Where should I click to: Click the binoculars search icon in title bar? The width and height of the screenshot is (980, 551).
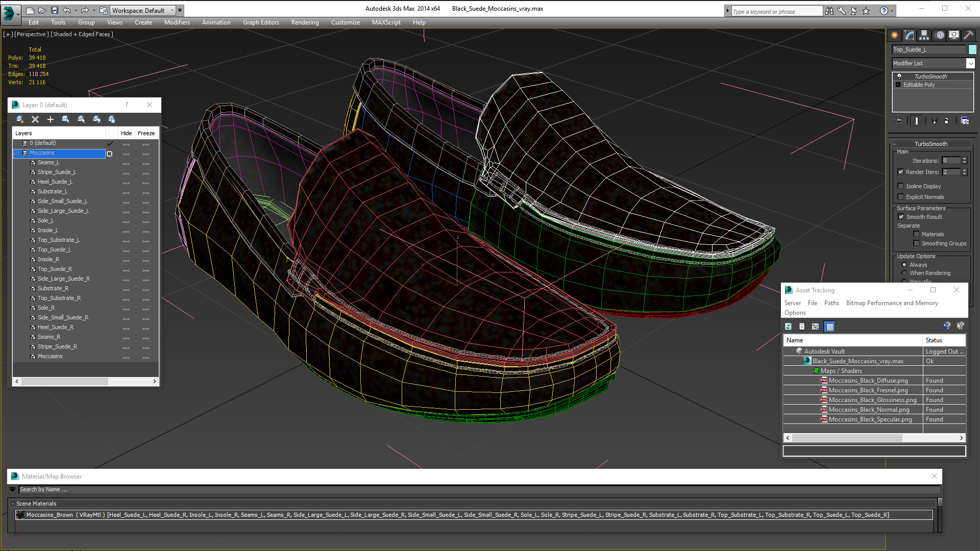click(x=829, y=11)
